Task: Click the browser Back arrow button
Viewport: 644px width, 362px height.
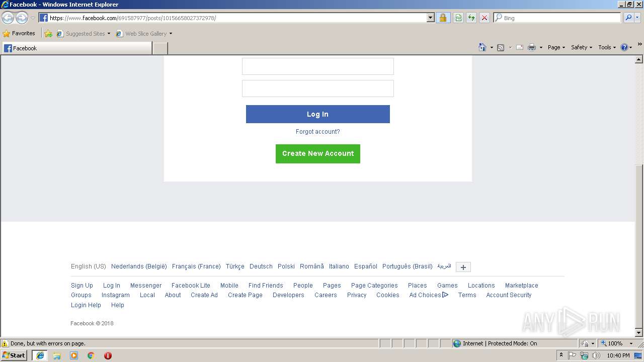Action: click(x=8, y=18)
